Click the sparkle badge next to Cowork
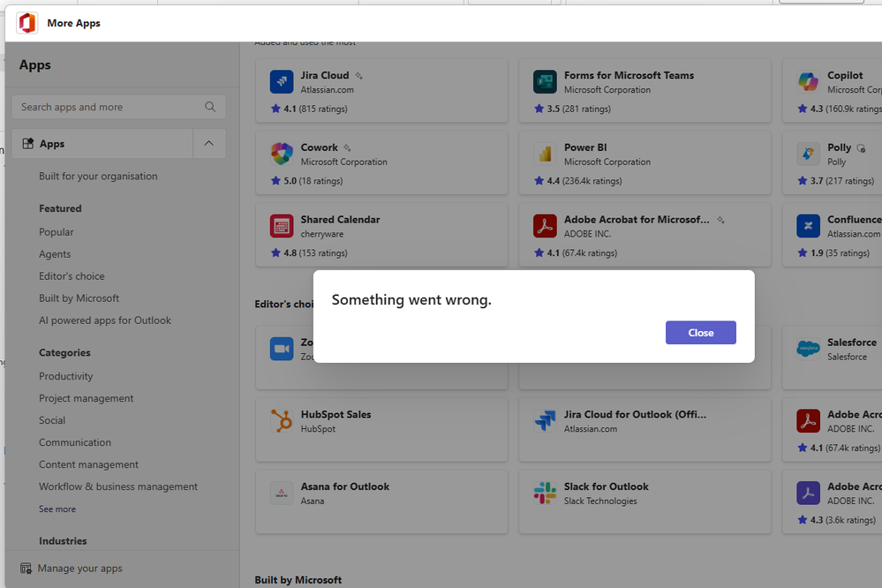This screenshot has height=588, width=882. [347, 148]
